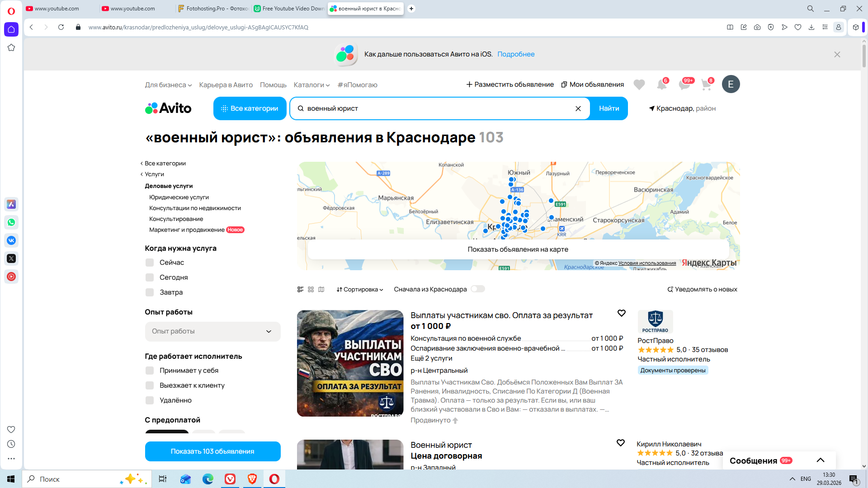Click the "Подробнее" link in the banner
The height and width of the screenshot is (488, 868).
point(516,54)
